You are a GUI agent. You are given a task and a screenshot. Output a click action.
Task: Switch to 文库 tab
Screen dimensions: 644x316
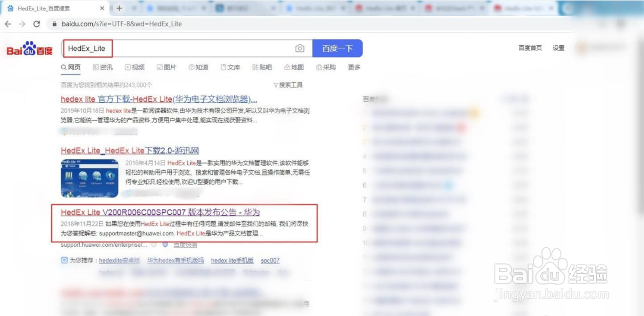pos(231,68)
